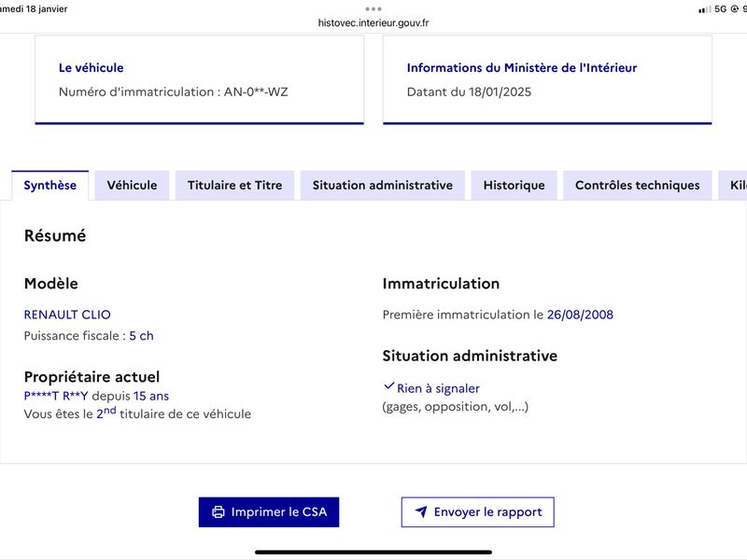Screen dimensions: 747x560
Task: Open the partially visible Kilométrage tab
Action: (733, 185)
